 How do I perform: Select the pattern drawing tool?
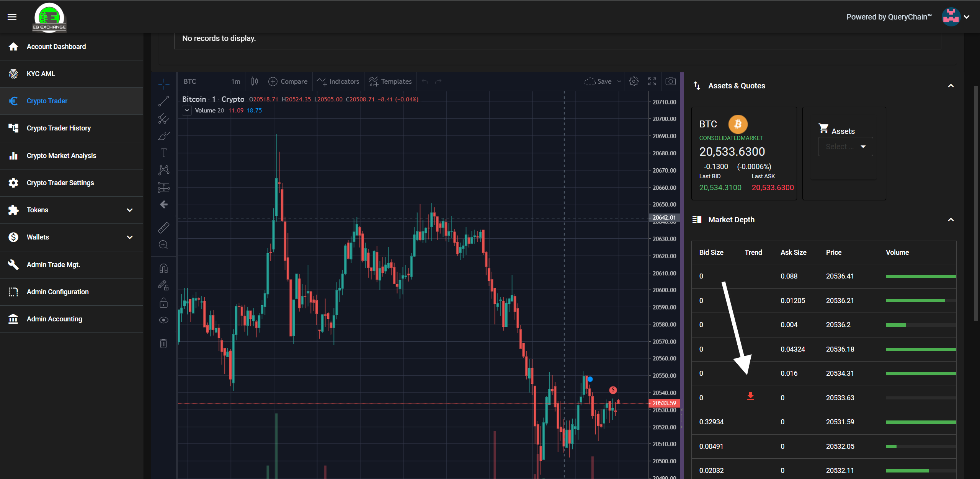pyautogui.click(x=164, y=170)
